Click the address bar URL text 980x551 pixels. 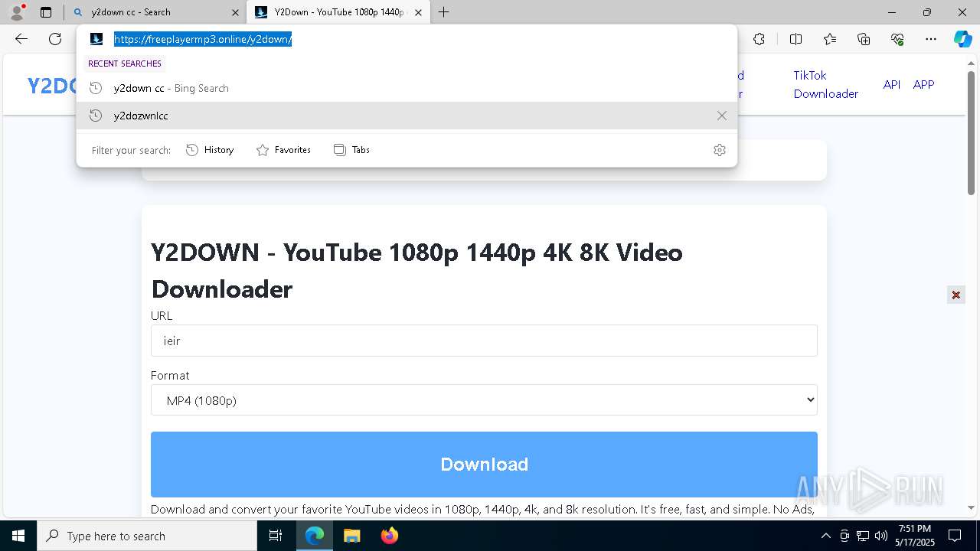coord(203,39)
